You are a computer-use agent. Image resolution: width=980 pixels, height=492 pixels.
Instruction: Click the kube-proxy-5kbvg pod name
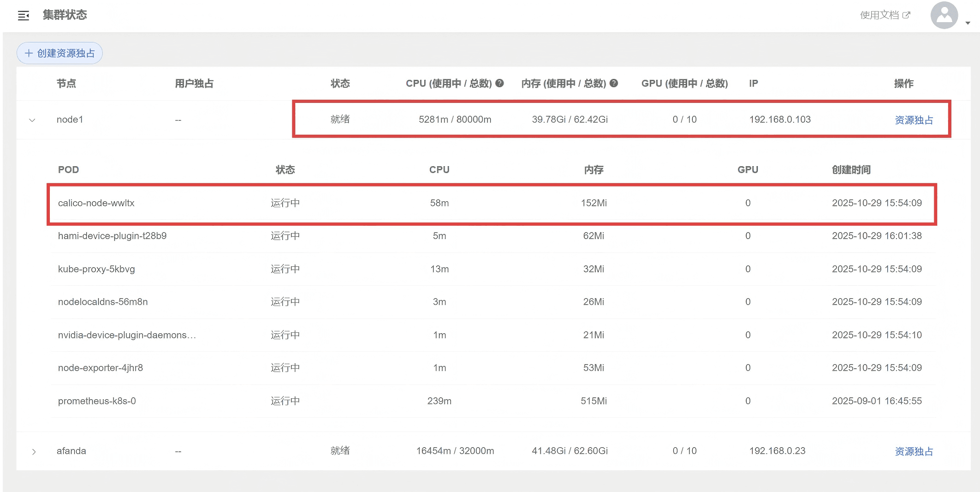96,269
